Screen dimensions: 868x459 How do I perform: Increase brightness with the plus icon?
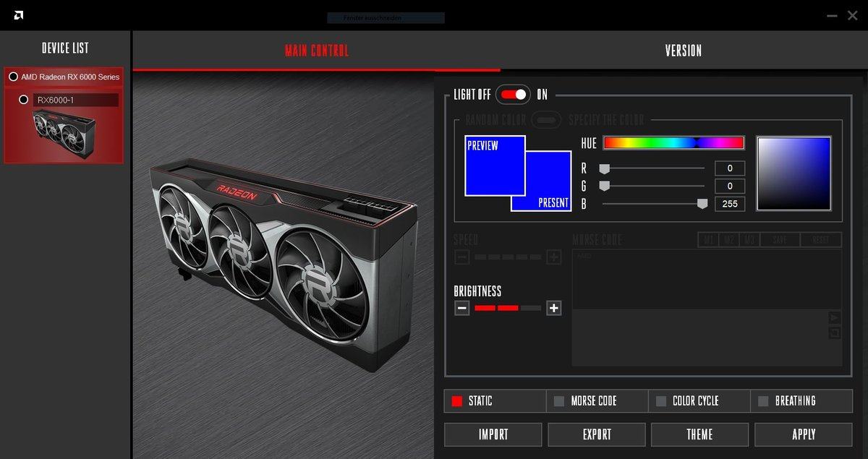click(x=554, y=309)
